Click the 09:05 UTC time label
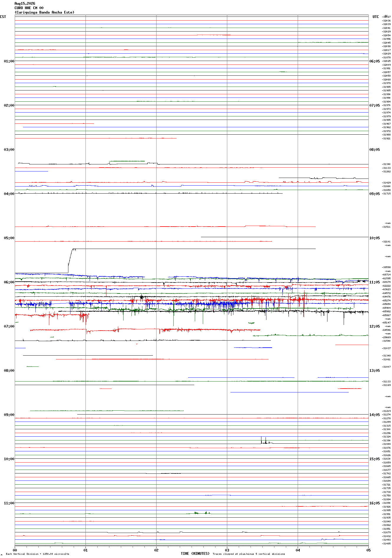This screenshot has width=392, height=558. pos(375,194)
